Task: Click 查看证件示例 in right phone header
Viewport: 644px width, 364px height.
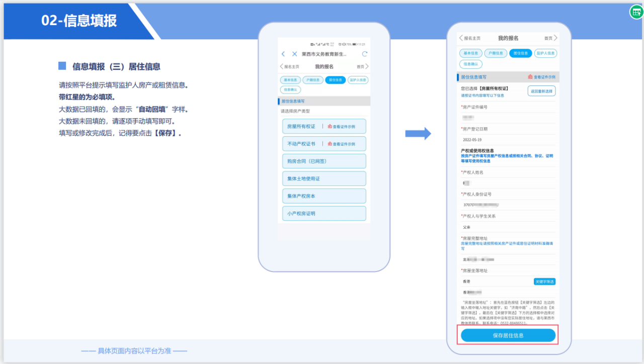Action: click(x=541, y=77)
